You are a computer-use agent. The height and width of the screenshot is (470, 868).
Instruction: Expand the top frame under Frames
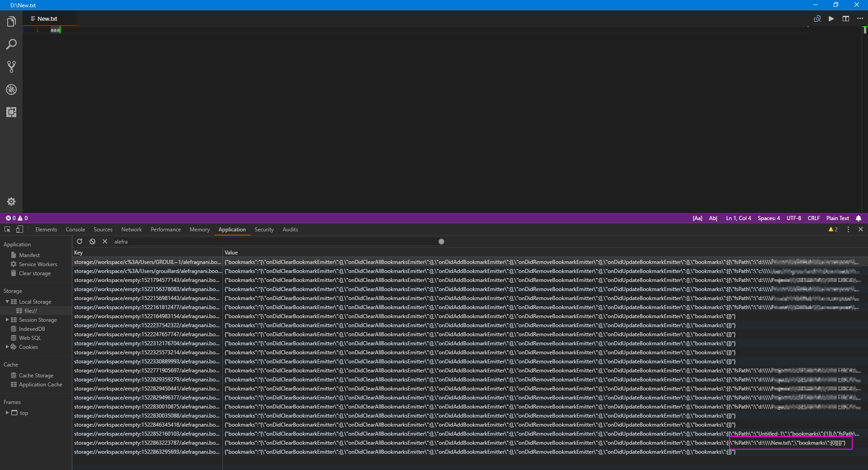click(7, 413)
